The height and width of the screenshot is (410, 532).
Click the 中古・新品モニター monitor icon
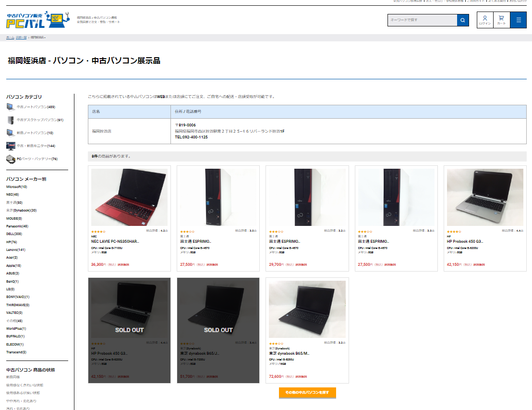pos(11,146)
